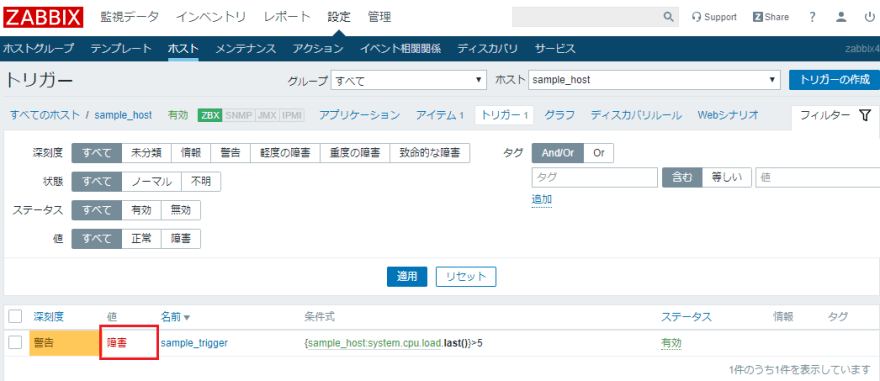Select 深刻度 すべて option

[x=97, y=153]
